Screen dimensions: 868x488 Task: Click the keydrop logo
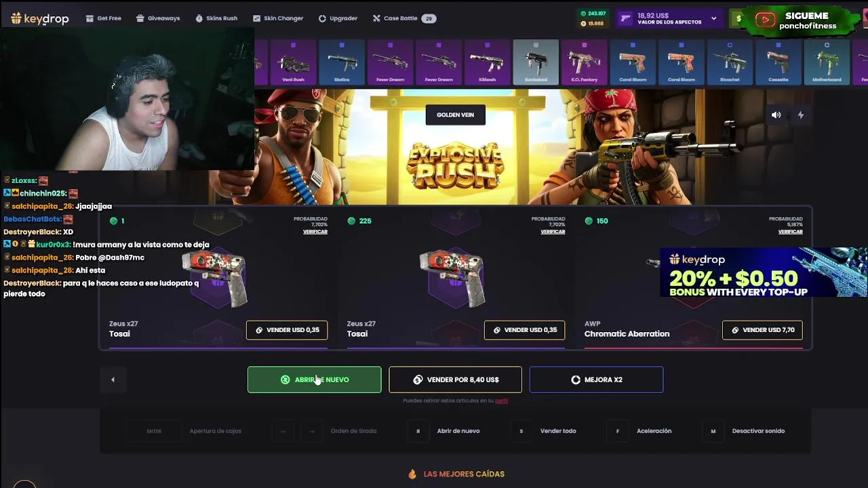(x=40, y=18)
